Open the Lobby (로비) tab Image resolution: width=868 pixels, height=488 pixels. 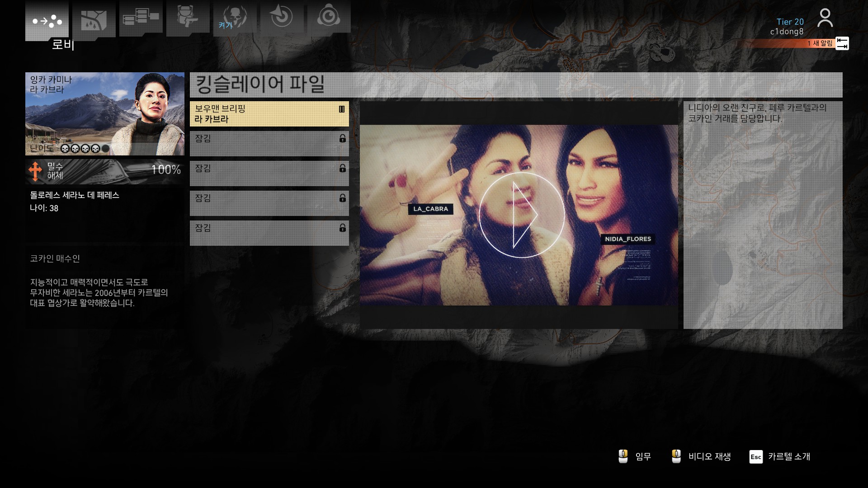coord(47,21)
